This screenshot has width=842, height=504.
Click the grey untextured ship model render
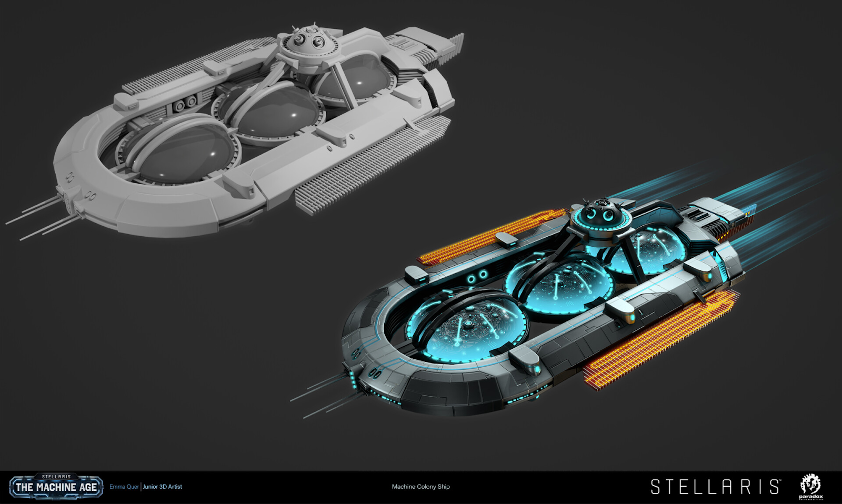click(235, 132)
